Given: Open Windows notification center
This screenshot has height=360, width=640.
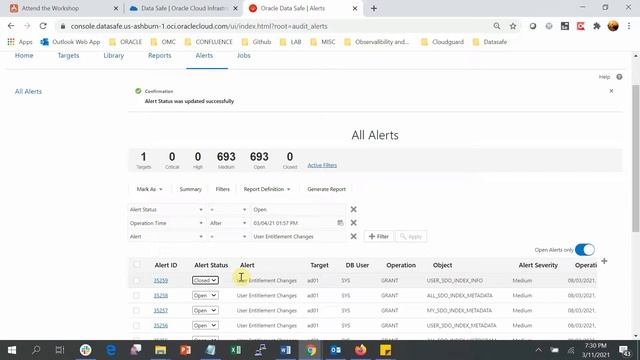Looking at the screenshot, I should point(624,350).
